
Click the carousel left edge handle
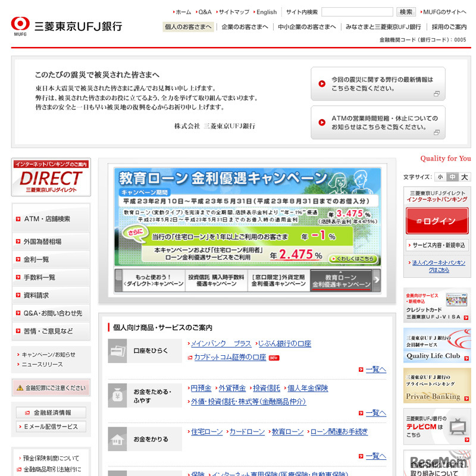pos(118,280)
